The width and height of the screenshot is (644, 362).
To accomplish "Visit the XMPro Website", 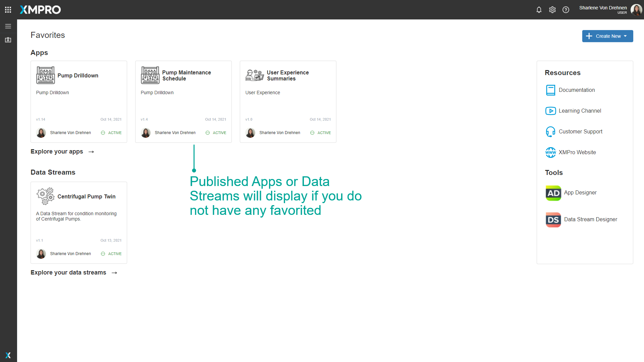I will (x=577, y=152).
